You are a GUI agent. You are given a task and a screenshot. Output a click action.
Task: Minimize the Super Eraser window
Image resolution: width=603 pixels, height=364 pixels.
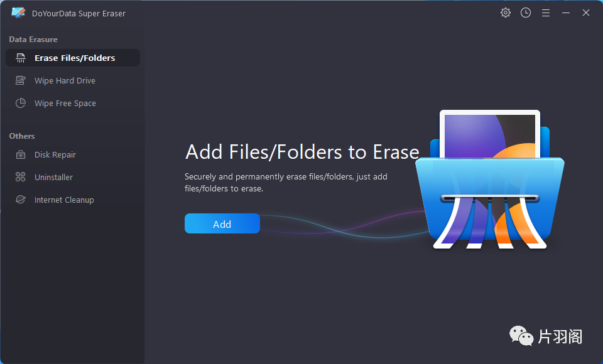(566, 13)
